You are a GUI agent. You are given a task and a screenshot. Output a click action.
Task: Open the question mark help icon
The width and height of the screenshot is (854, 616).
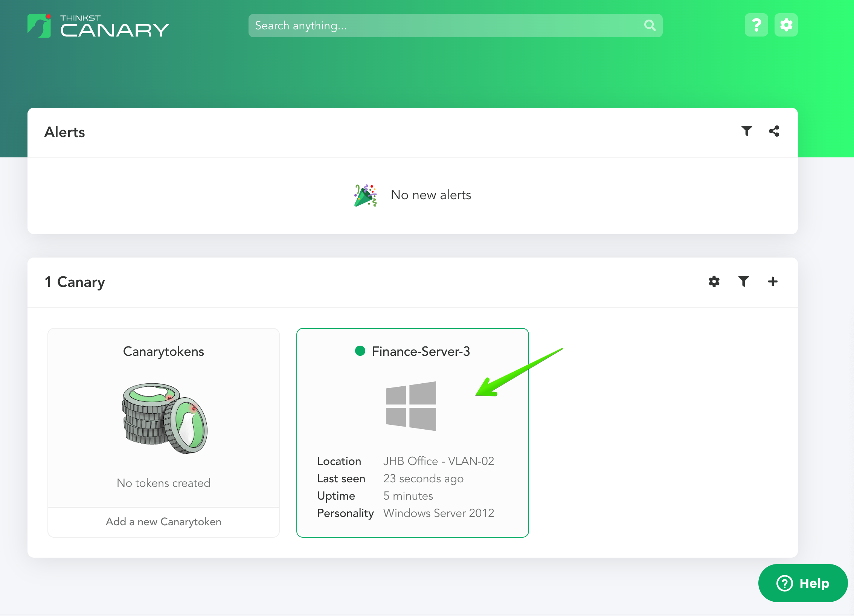point(756,25)
